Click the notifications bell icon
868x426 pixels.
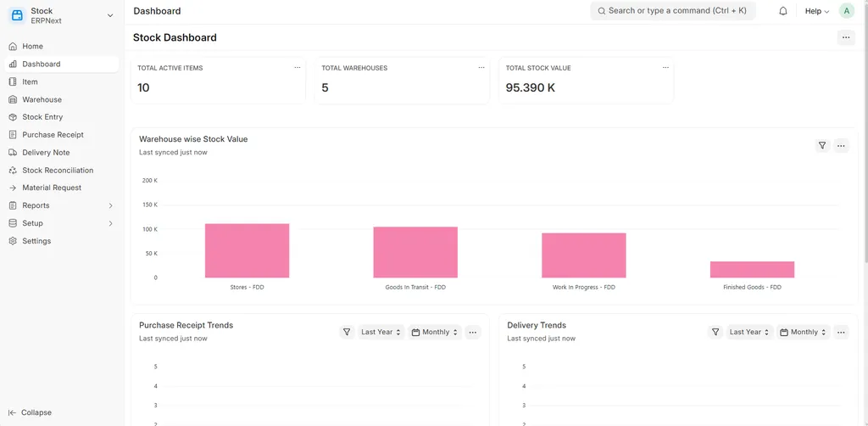(782, 11)
